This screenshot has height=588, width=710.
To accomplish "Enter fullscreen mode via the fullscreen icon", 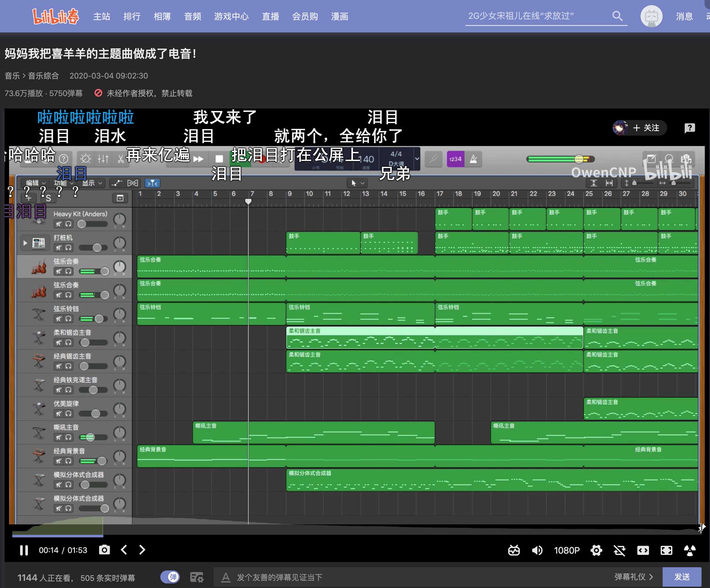I will (666, 550).
